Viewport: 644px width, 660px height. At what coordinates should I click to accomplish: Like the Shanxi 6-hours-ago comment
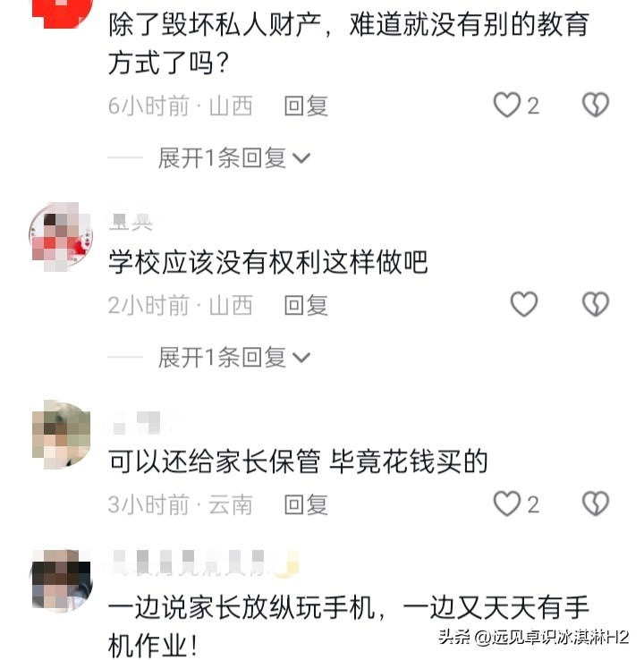click(507, 105)
